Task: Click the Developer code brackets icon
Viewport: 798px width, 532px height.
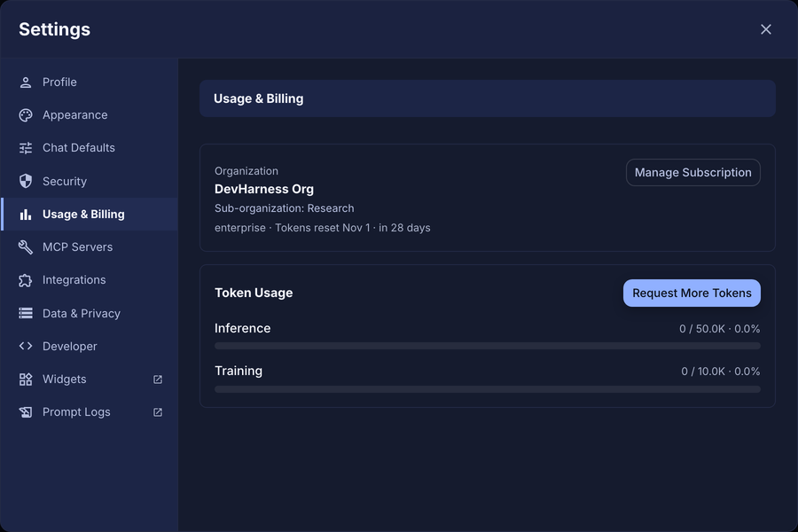Action: 26,346
